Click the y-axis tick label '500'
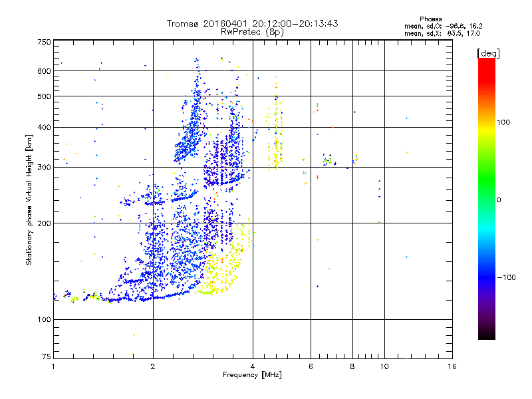This screenshot has width=532, height=399. point(44,96)
